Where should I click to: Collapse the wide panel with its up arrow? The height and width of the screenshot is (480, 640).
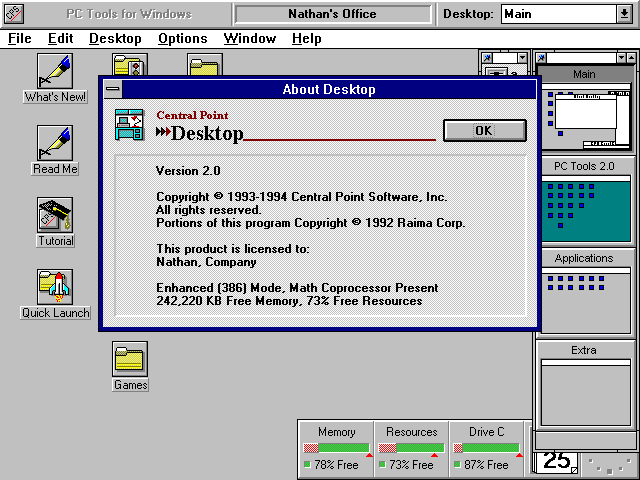pos(631,58)
